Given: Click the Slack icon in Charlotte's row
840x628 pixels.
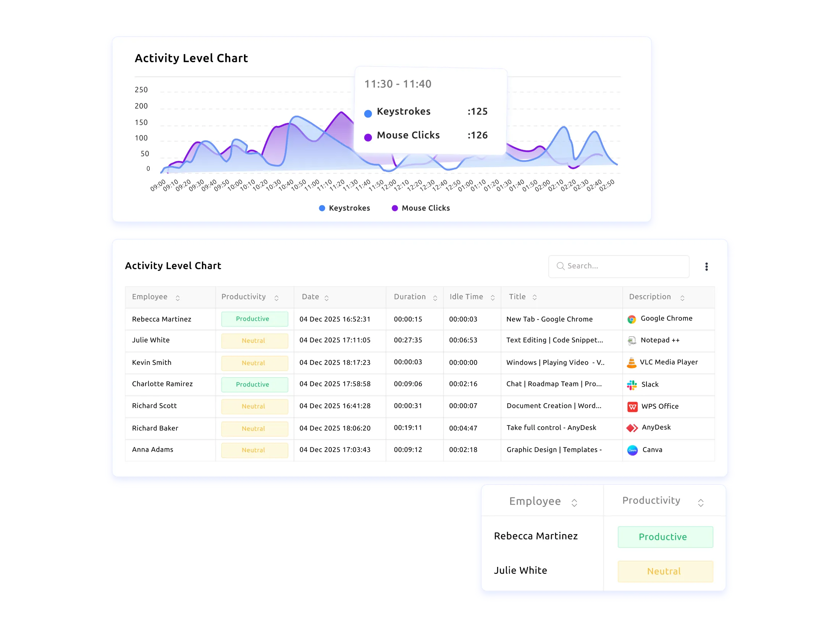Looking at the screenshot, I should point(632,384).
